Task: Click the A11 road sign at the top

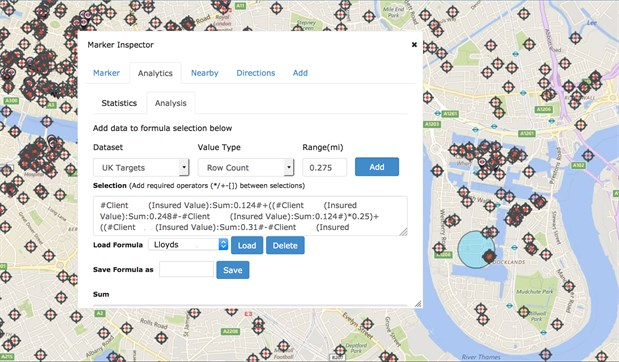Action: coord(240,6)
